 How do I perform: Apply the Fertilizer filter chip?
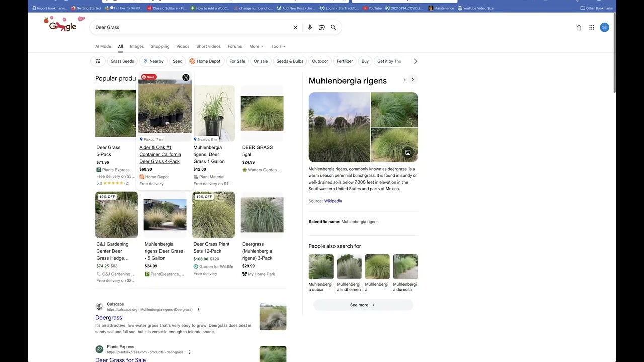tap(345, 61)
